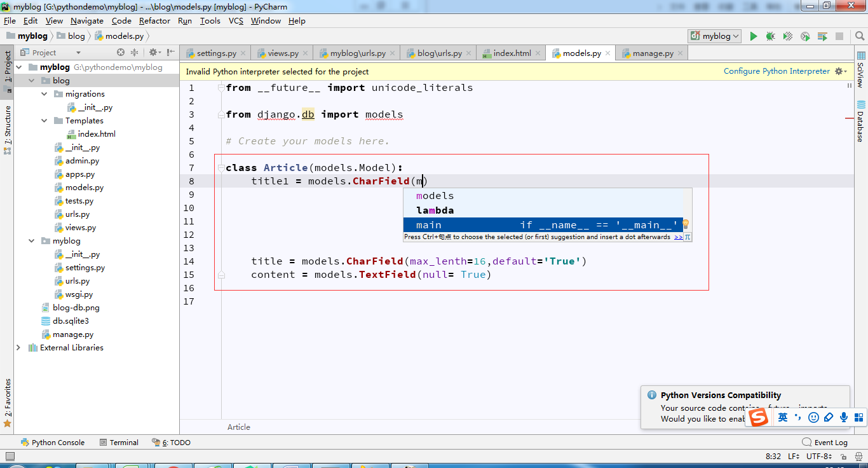Select 'lambda' completion suggestion
868x468 pixels.
coord(543,210)
